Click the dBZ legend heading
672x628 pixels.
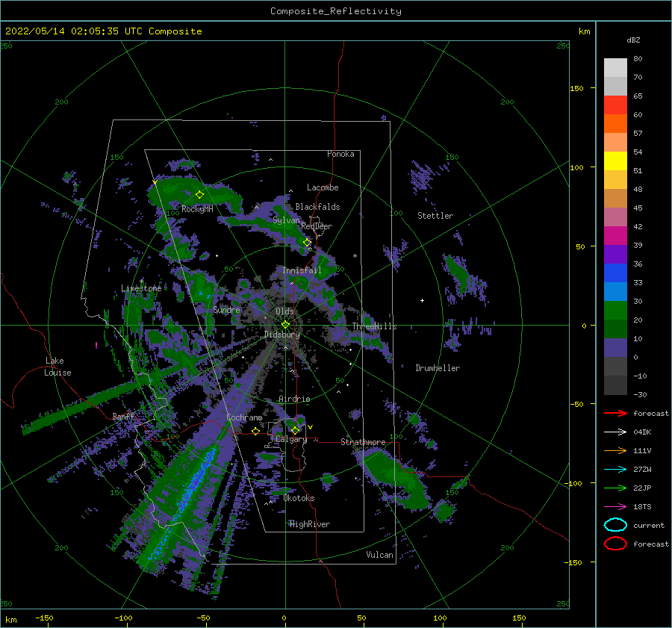[633, 40]
